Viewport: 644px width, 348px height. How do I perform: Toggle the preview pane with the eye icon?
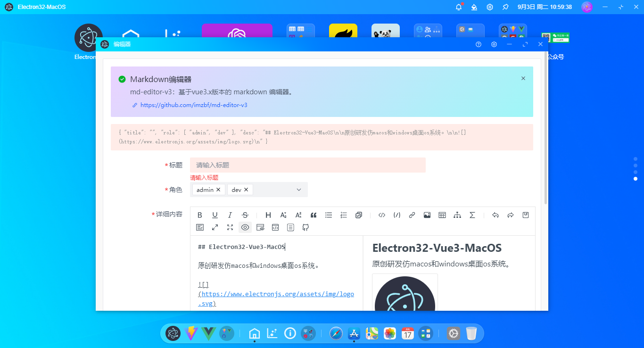pos(245,227)
